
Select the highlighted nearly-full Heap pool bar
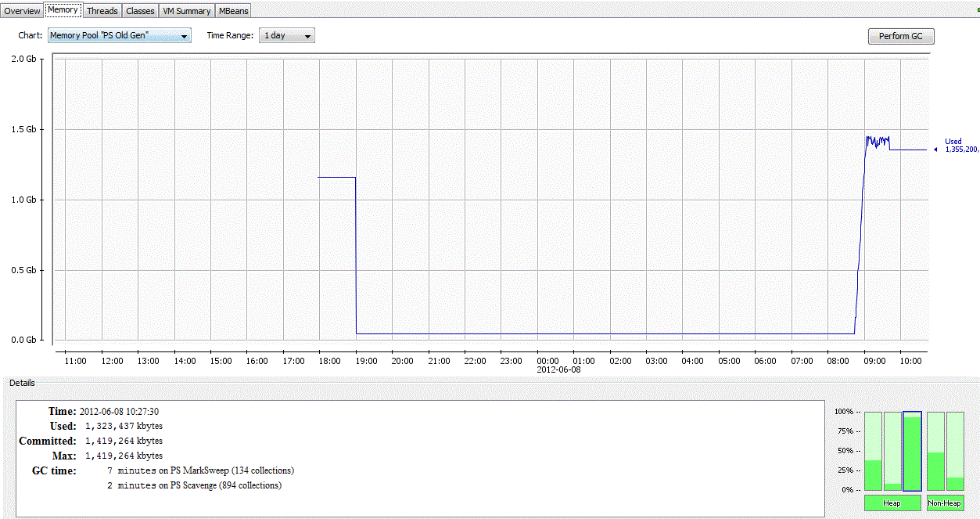pyautogui.click(x=912, y=451)
